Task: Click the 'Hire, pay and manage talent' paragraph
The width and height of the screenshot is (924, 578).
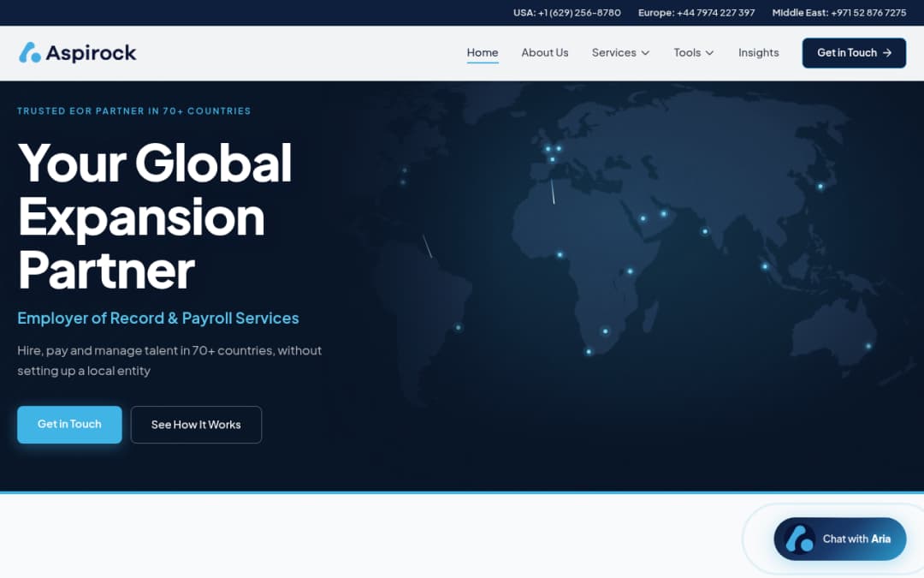Action: click(169, 361)
